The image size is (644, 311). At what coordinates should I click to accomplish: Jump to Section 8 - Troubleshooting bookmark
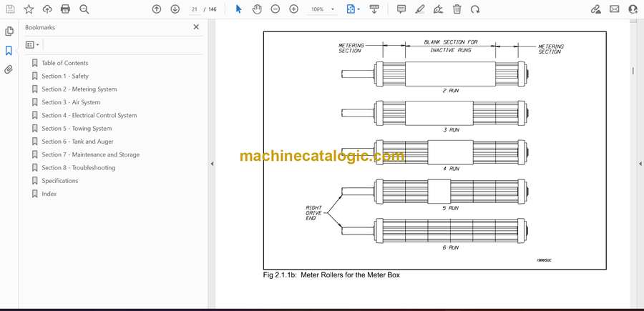pyautogui.click(x=78, y=168)
